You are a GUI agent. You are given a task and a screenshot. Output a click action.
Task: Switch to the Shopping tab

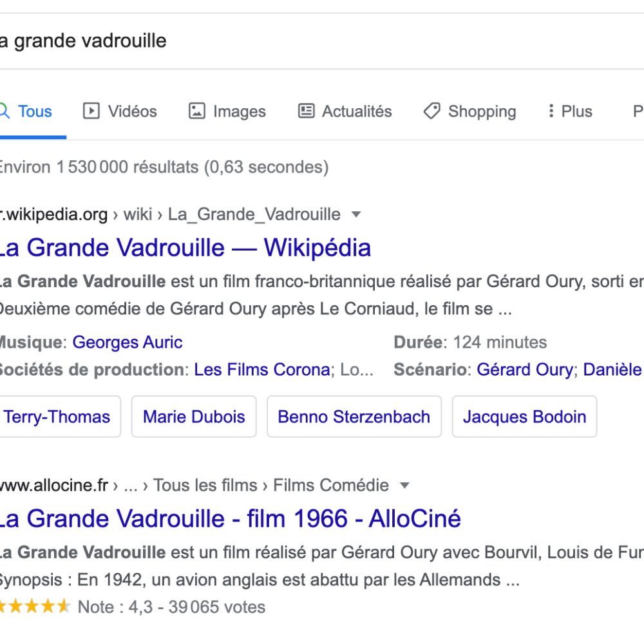pos(482,111)
